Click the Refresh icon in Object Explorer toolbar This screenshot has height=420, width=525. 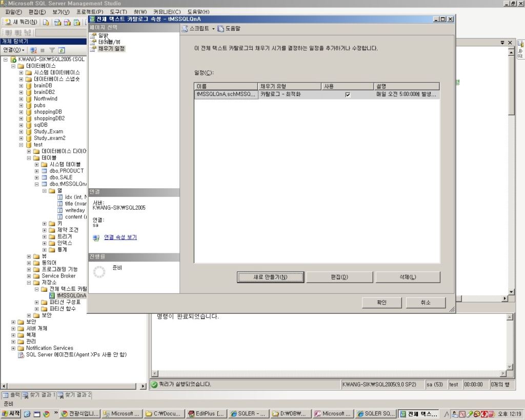[x=62, y=50]
